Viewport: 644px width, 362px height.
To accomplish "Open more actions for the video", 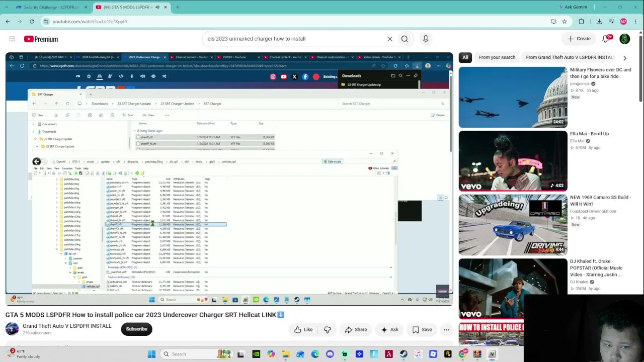I will click(x=446, y=330).
